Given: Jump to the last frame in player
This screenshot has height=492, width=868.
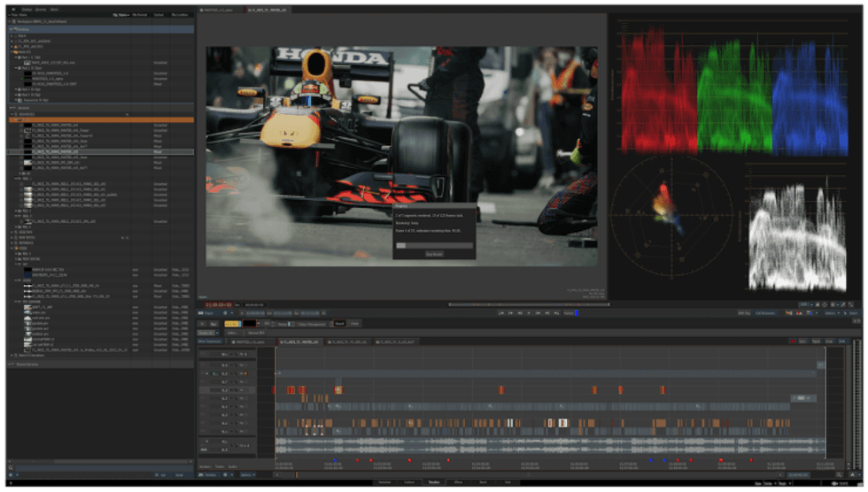Looking at the screenshot, I should 556,313.
